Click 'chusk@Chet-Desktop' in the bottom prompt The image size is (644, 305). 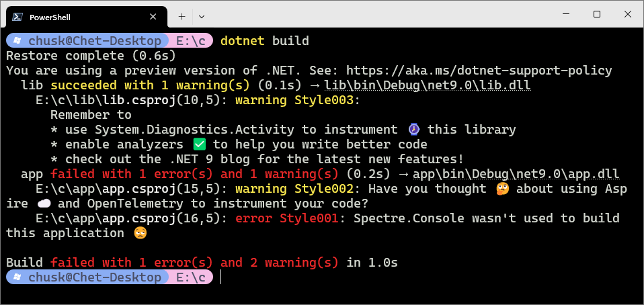click(95, 277)
